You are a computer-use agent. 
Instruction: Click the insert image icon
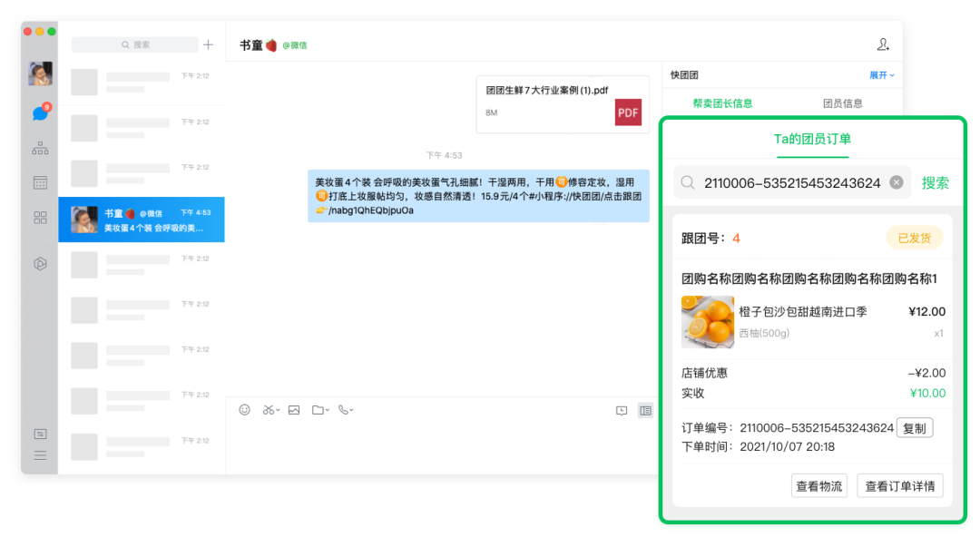(x=294, y=410)
